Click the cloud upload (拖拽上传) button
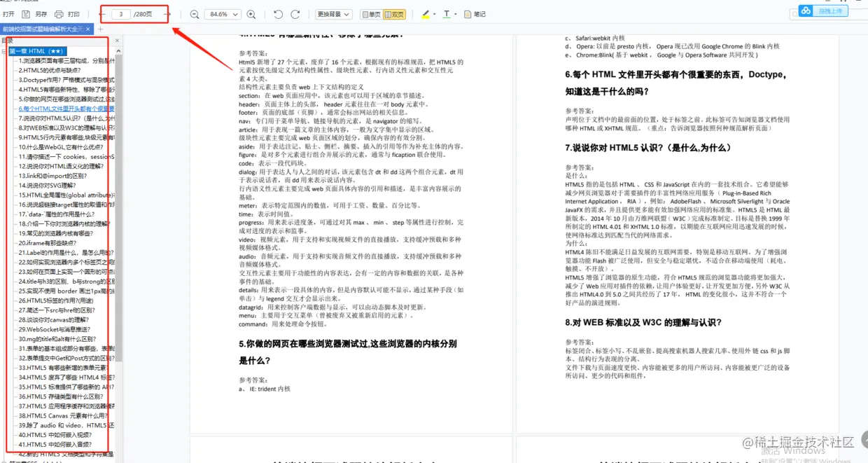868x463 pixels. (x=823, y=11)
